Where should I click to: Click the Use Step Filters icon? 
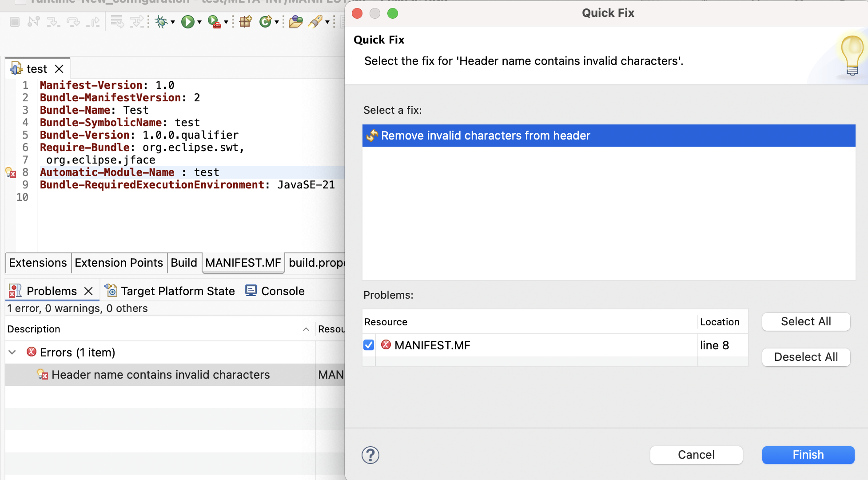[x=137, y=21]
